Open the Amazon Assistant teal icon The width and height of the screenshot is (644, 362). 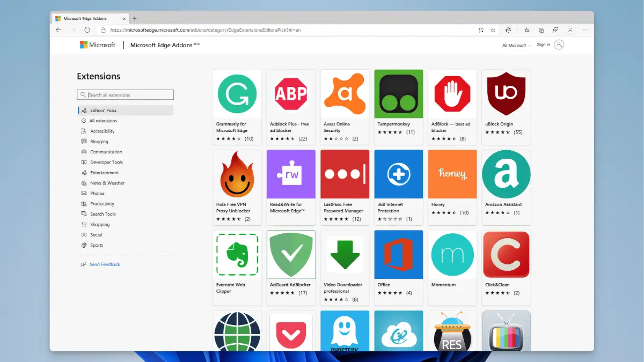coord(506,174)
